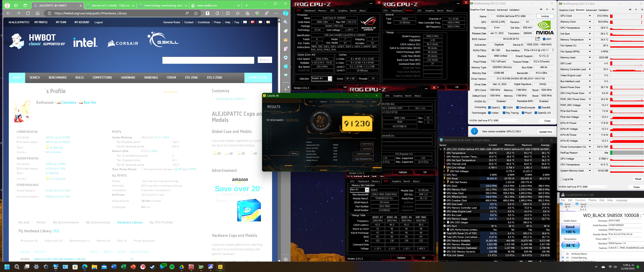Viewport: 644px width, 272px height.
Task: Open Catzilla yellow taskbar icon
Action: [x=220, y=267]
